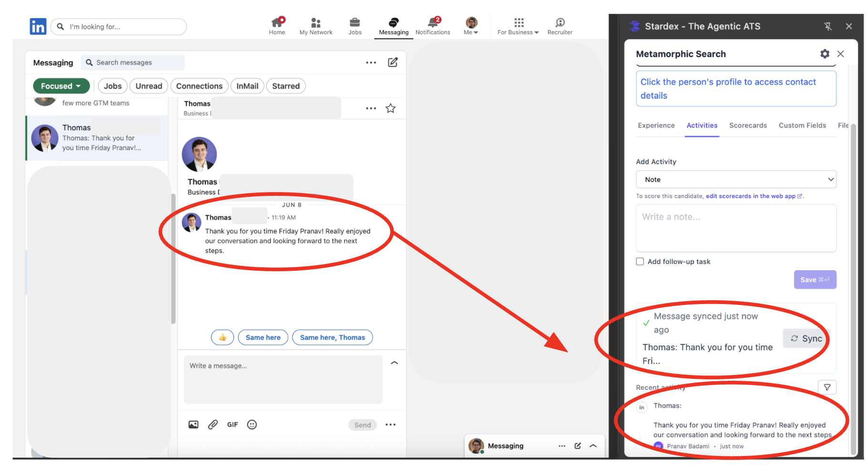The height and width of the screenshot is (467, 868).
Task: Compose a new message icon in Messaging header
Action: click(393, 62)
